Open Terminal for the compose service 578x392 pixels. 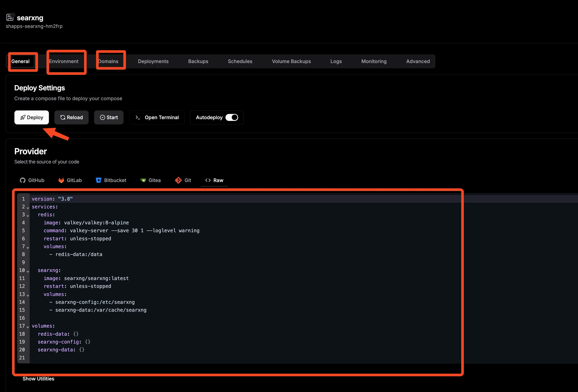click(x=157, y=117)
